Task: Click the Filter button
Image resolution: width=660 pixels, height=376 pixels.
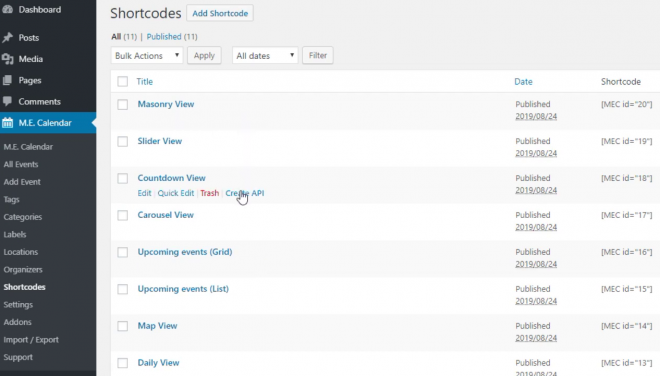Action: tap(318, 56)
